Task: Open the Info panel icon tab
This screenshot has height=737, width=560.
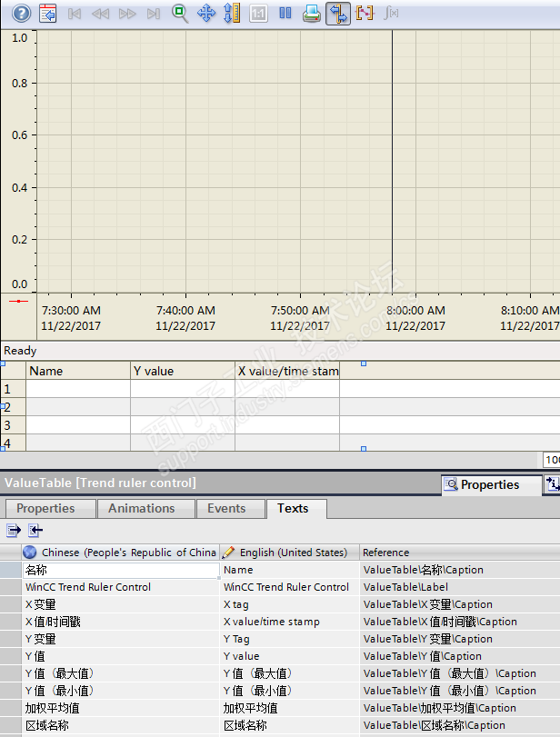Action: pos(553,484)
